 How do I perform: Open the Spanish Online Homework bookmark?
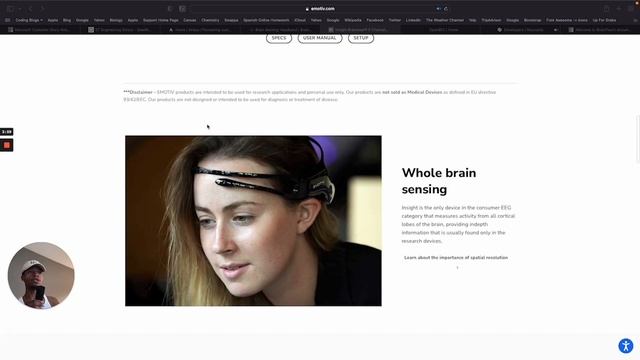click(266, 20)
